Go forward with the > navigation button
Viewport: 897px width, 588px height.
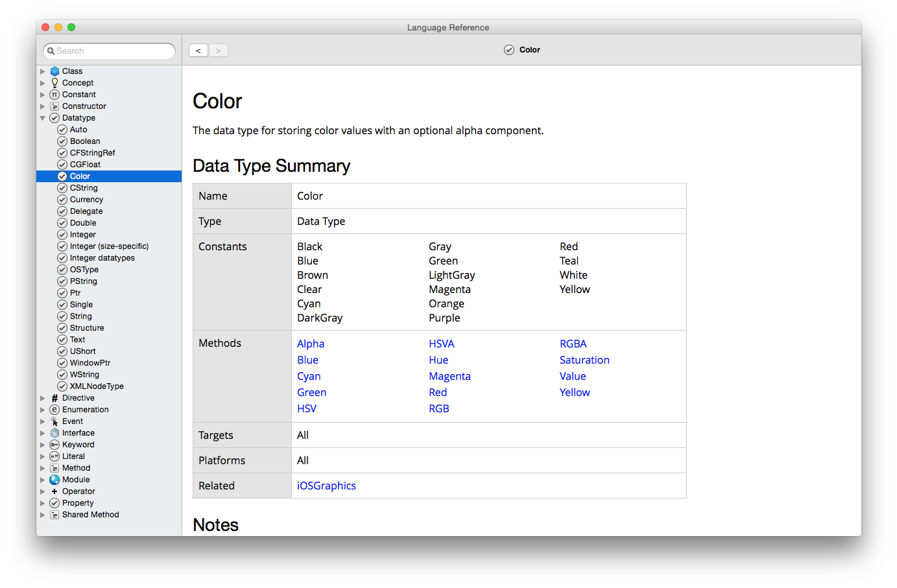[219, 51]
